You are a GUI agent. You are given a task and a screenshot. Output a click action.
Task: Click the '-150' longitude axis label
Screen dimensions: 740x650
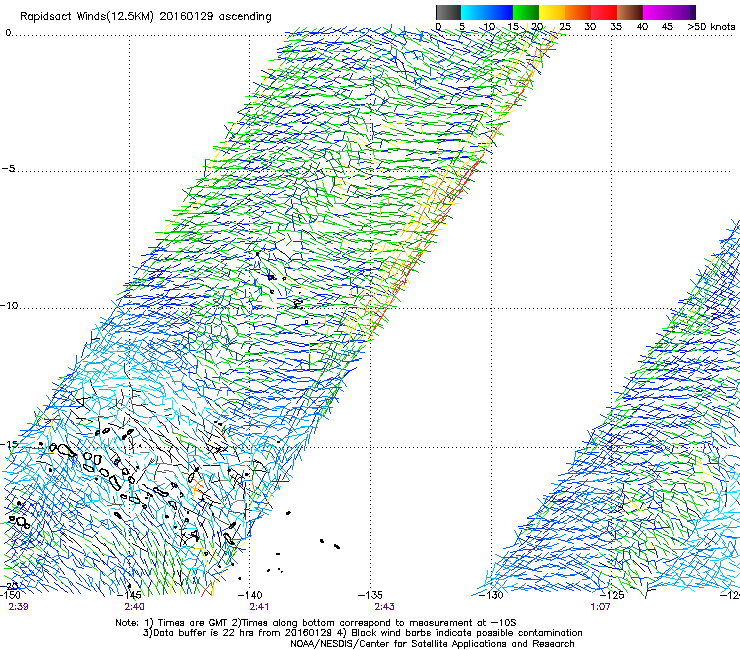tap(10, 595)
